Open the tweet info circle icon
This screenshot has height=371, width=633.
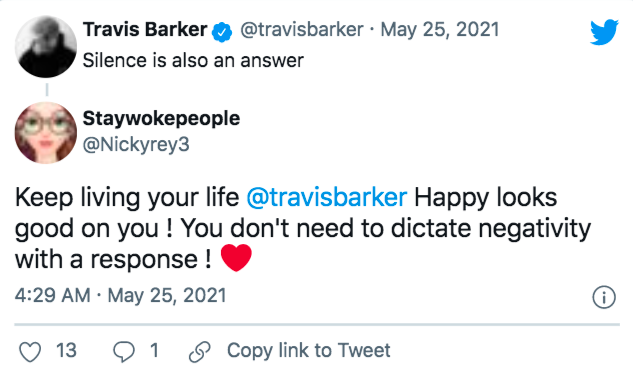604,297
